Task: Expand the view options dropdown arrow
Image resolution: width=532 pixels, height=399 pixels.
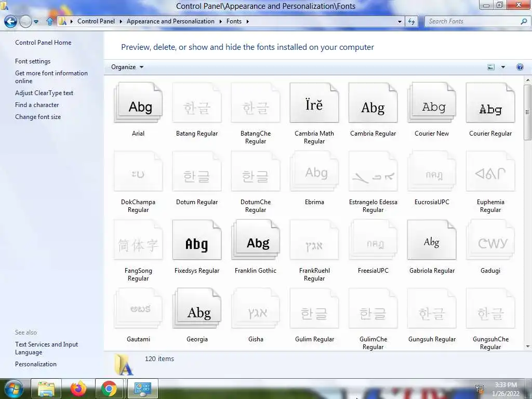Action: (503, 67)
